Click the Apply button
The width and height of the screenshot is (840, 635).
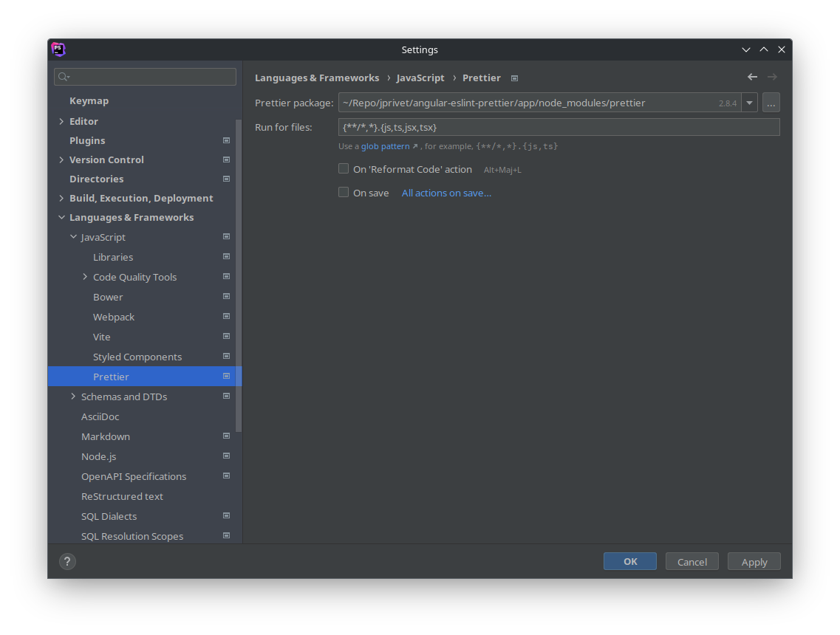pos(754,561)
